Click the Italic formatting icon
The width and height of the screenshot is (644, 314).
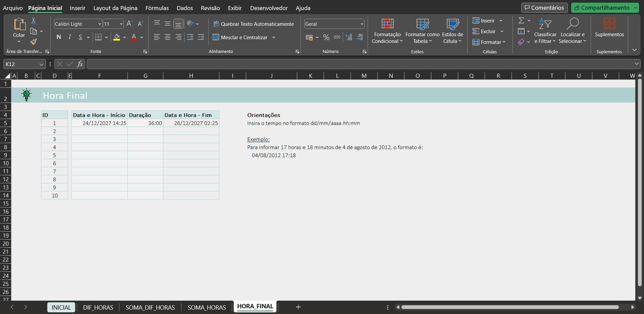(69, 37)
